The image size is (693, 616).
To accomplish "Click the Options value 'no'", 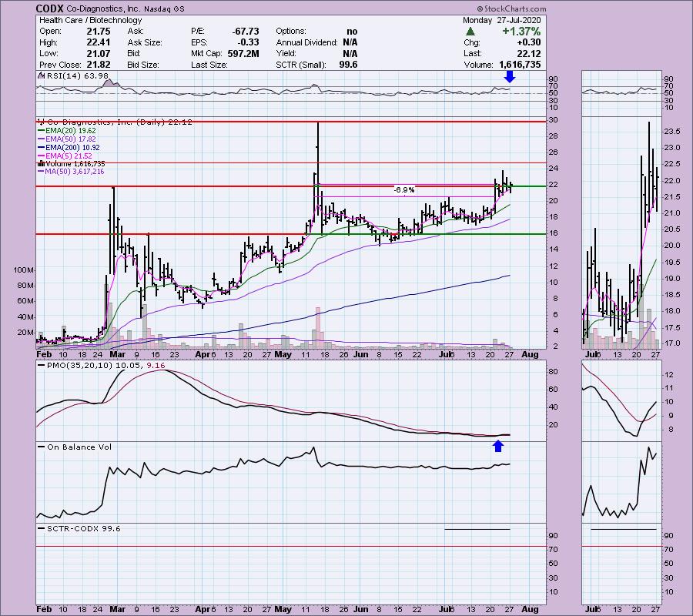I will (x=352, y=32).
